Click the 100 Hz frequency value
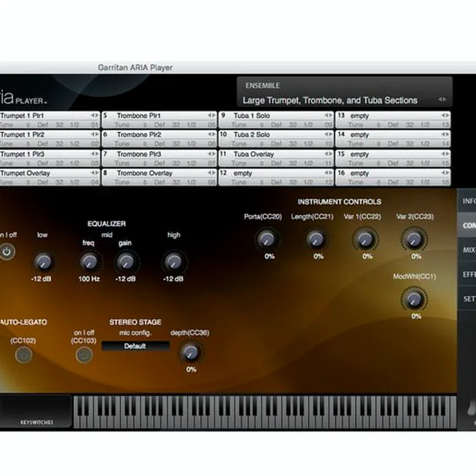Viewport: 476px width, 476px height. click(89, 279)
